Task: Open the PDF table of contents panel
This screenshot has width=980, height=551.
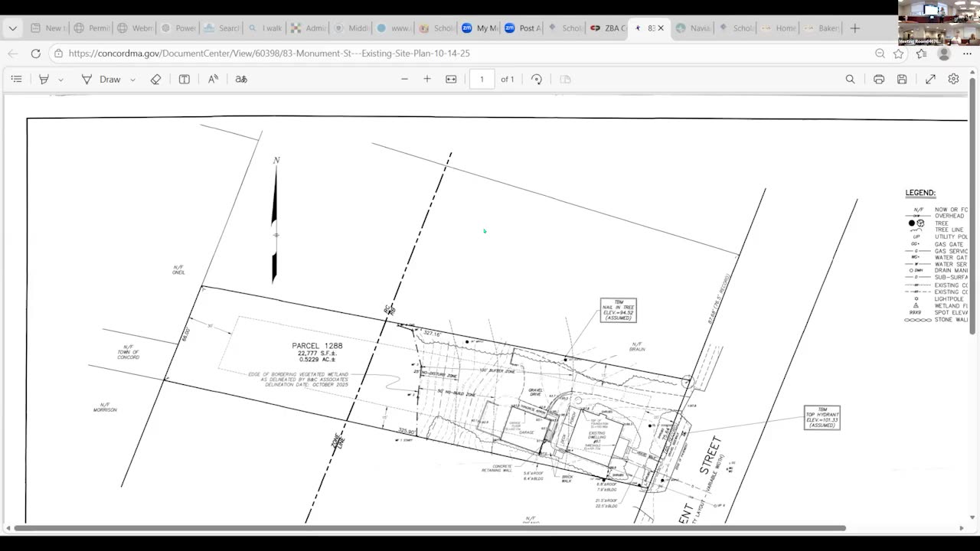Action: [16, 79]
